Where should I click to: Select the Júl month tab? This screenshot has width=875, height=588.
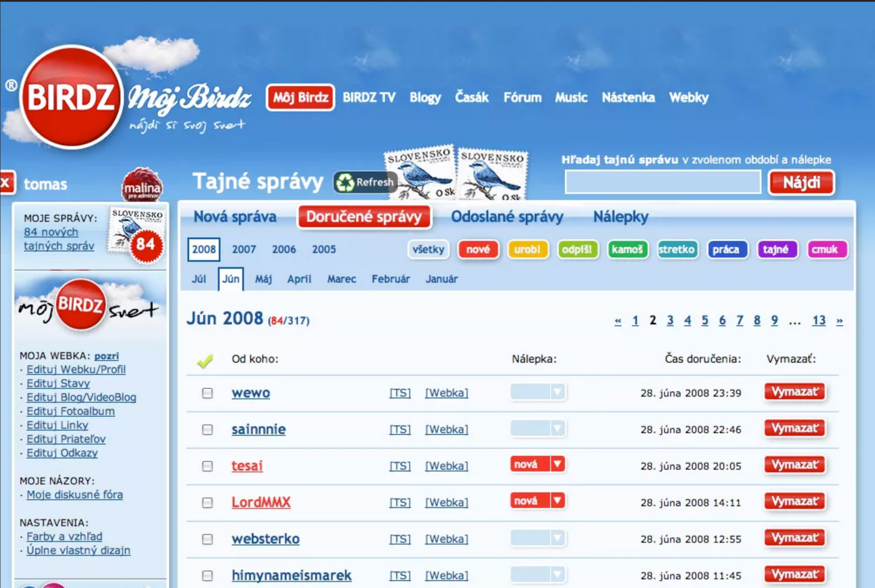199,279
